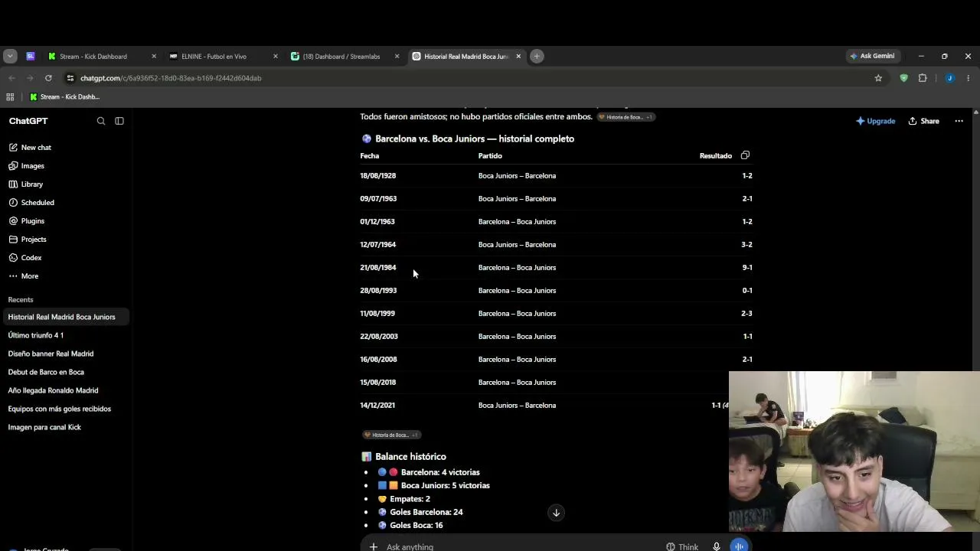
Task: Click the 9-1 result cell
Action: click(747, 268)
